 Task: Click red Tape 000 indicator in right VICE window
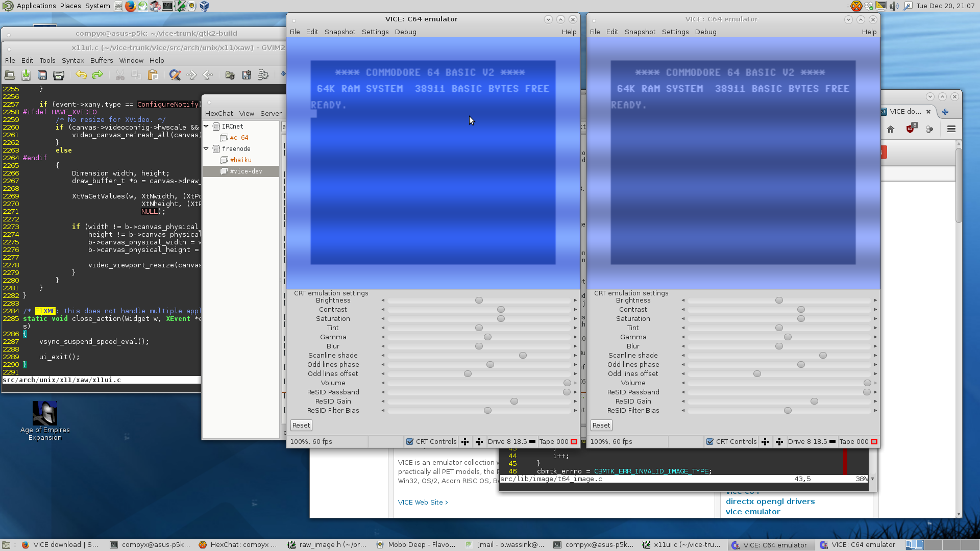pyautogui.click(x=874, y=442)
